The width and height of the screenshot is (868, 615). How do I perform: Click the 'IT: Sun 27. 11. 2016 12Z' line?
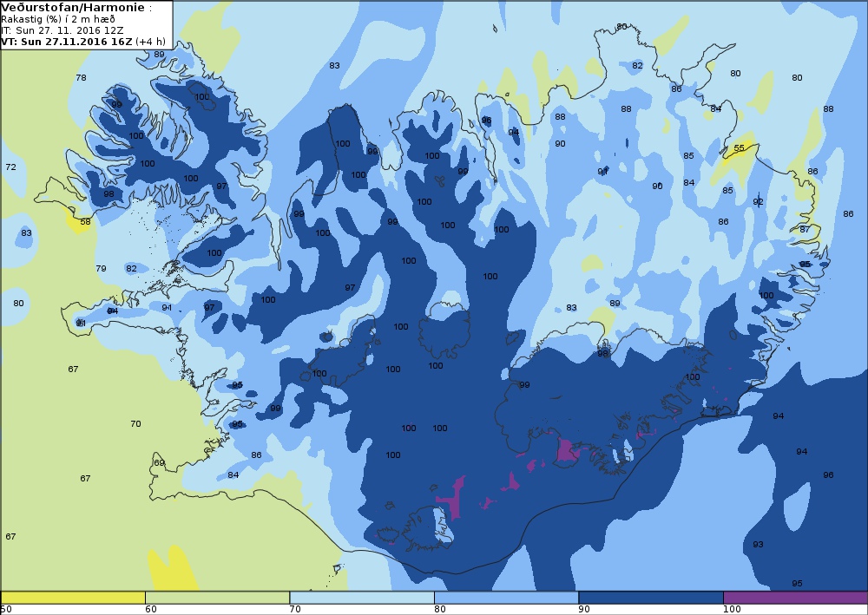[62, 30]
